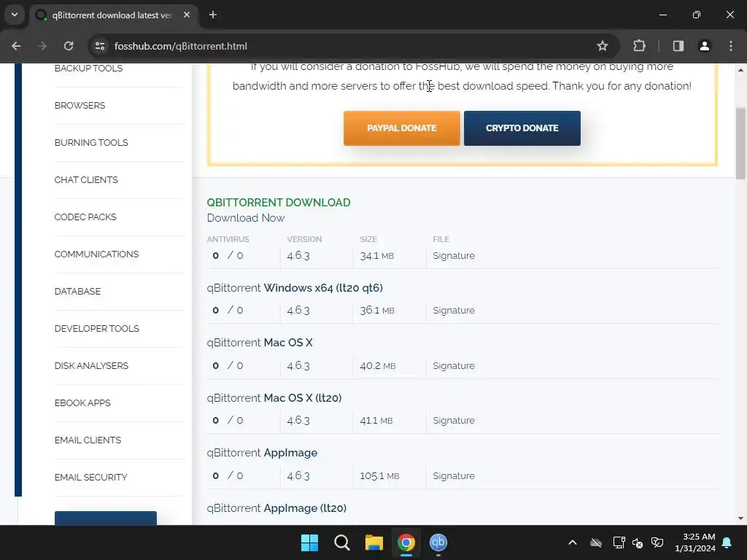Image resolution: width=747 pixels, height=560 pixels.
Task: Open CODEC PACKS category
Action: pos(85,217)
